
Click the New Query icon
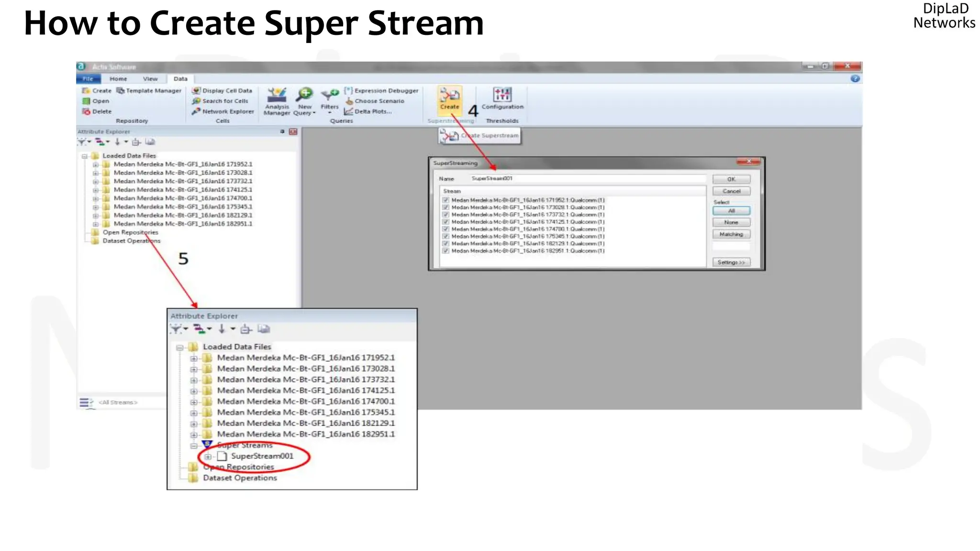(x=304, y=94)
